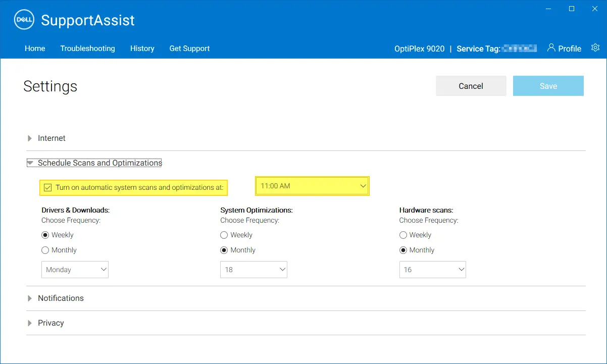Screen dimensions: 607x364
Task: Select Weekly for System Optimizations
Action: pyautogui.click(x=224, y=235)
